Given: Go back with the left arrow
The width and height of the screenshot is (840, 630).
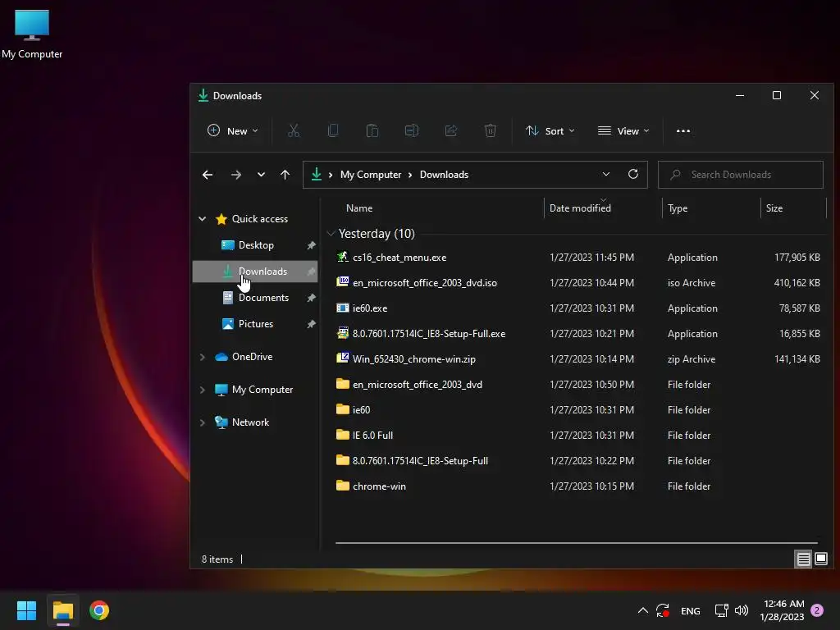Looking at the screenshot, I should pos(208,175).
